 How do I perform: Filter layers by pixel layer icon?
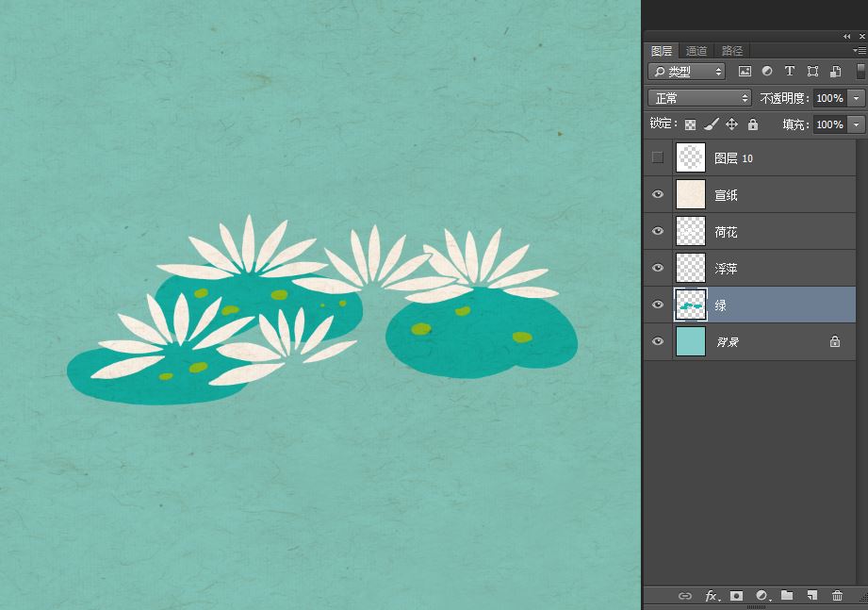click(745, 71)
